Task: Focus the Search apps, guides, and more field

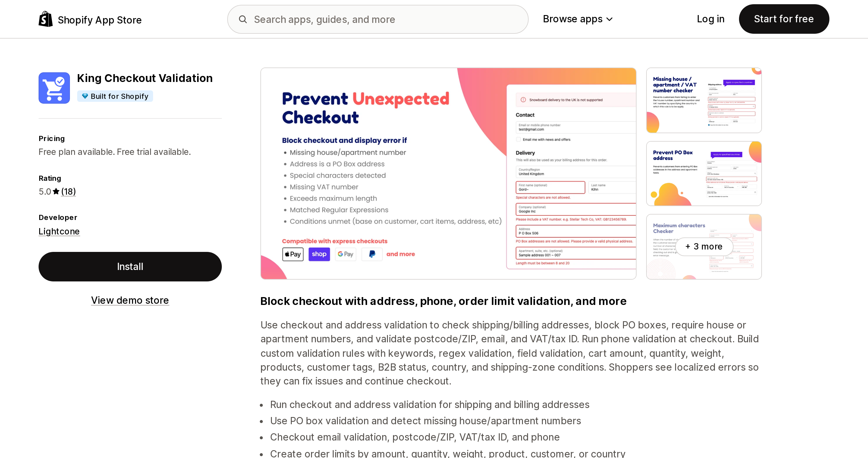Action: [x=378, y=19]
